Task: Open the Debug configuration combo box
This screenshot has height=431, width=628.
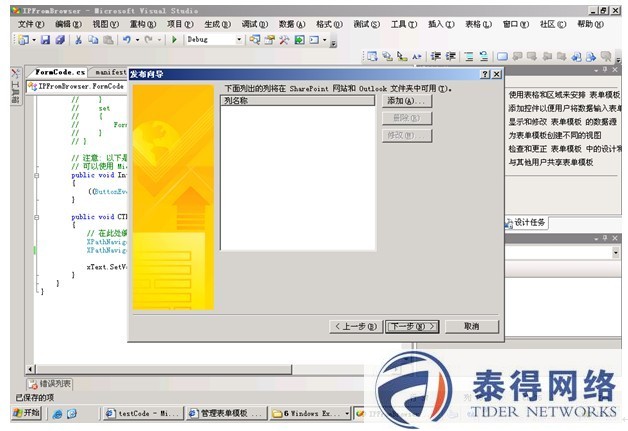Action: click(214, 40)
